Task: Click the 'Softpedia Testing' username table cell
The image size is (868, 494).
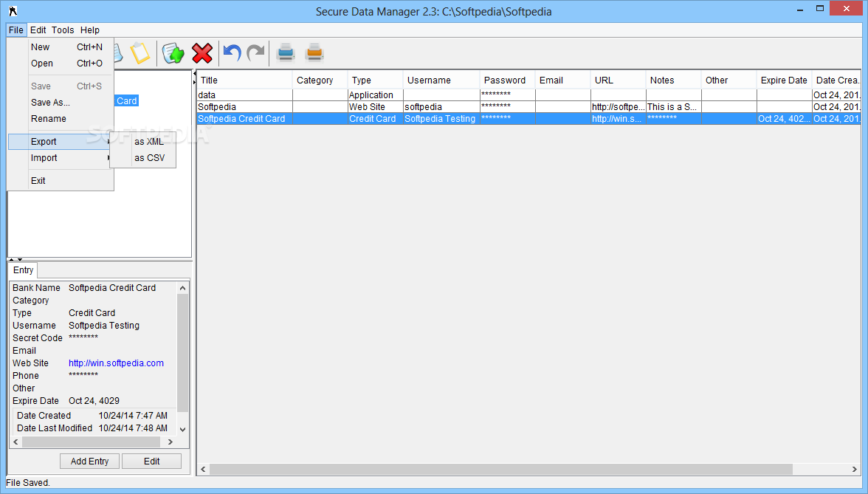Action: (x=441, y=118)
